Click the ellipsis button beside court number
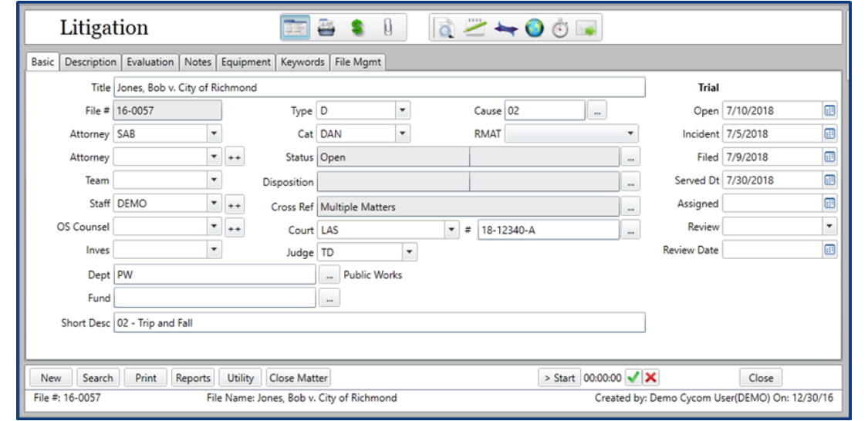This screenshot has height=421, width=868. coord(630,230)
